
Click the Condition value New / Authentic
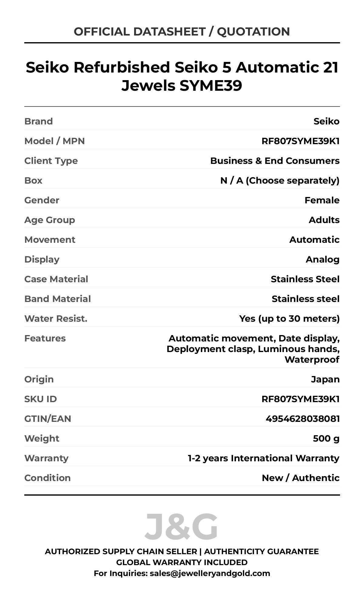click(x=301, y=478)
